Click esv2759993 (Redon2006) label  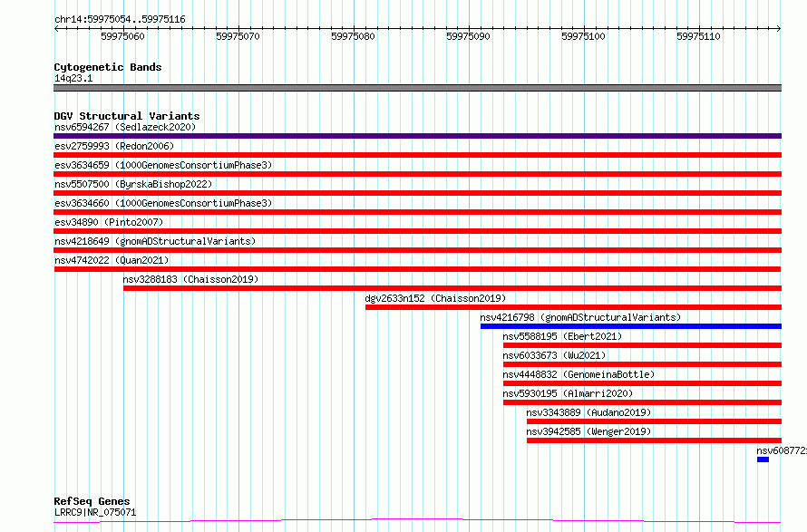(114, 146)
